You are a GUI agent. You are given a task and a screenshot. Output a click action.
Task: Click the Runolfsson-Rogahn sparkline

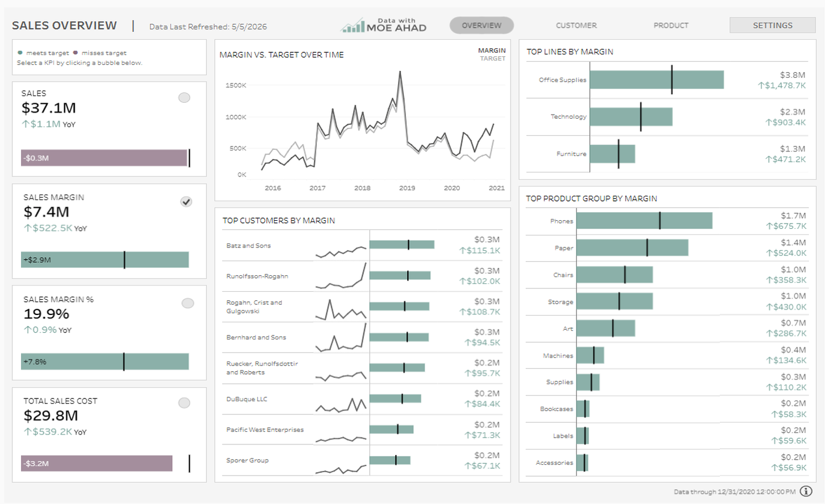pyautogui.click(x=341, y=276)
